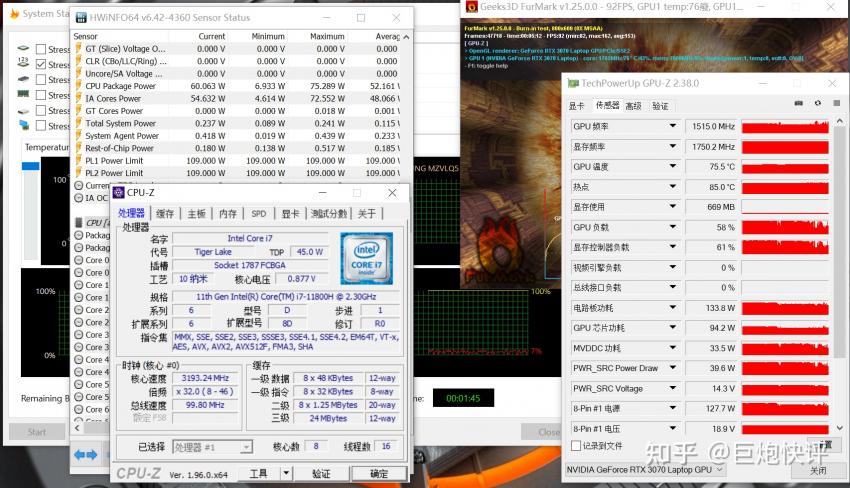The width and height of the screenshot is (850, 488).
Task: Open the 热点 sensor dropdown
Action: 673,187
